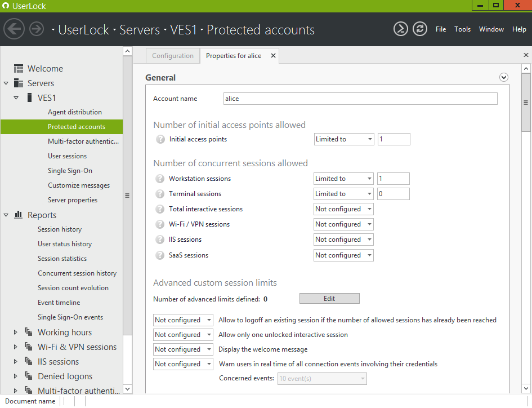The width and height of the screenshot is (532, 408).
Task: Click the IIS sessions folder icon
Action: pos(29,361)
